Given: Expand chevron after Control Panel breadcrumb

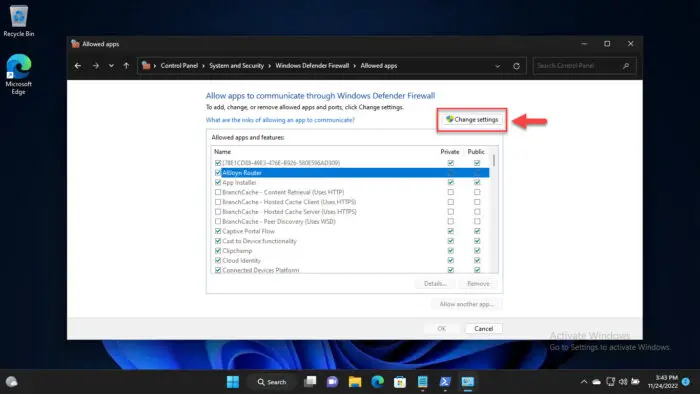Looking at the screenshot, I should pyautogui.click(x=203, y=66).
